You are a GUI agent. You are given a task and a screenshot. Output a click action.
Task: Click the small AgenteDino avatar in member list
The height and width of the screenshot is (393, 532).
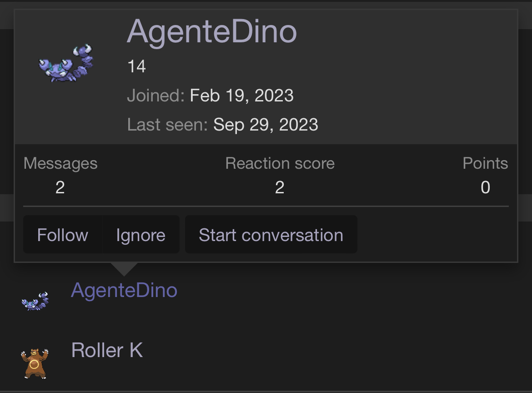(35, 301)
